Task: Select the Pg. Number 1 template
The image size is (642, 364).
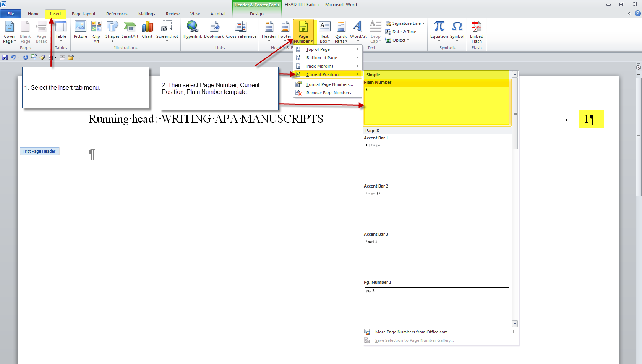Action: click(436, 302)
